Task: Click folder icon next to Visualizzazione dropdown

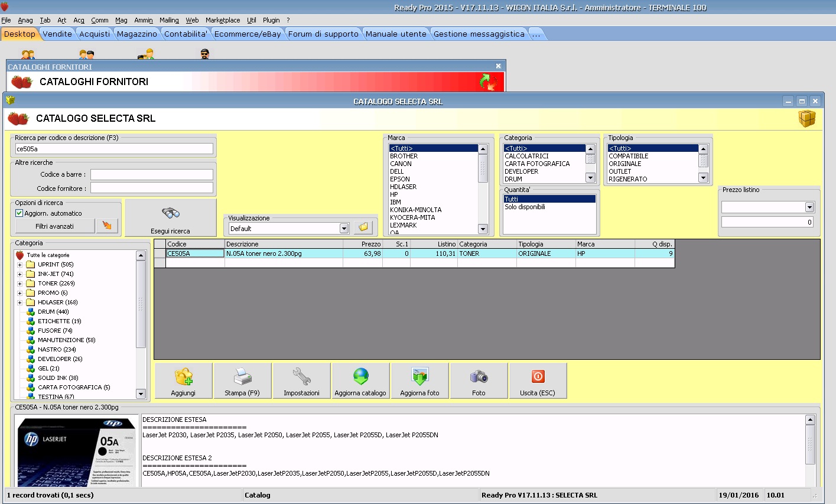Action: (363, 227)
